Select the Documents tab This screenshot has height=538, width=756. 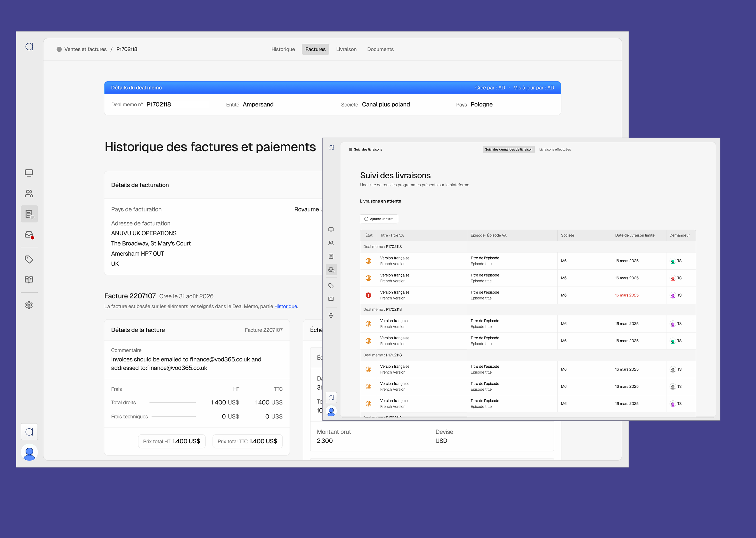click(380, 49)
